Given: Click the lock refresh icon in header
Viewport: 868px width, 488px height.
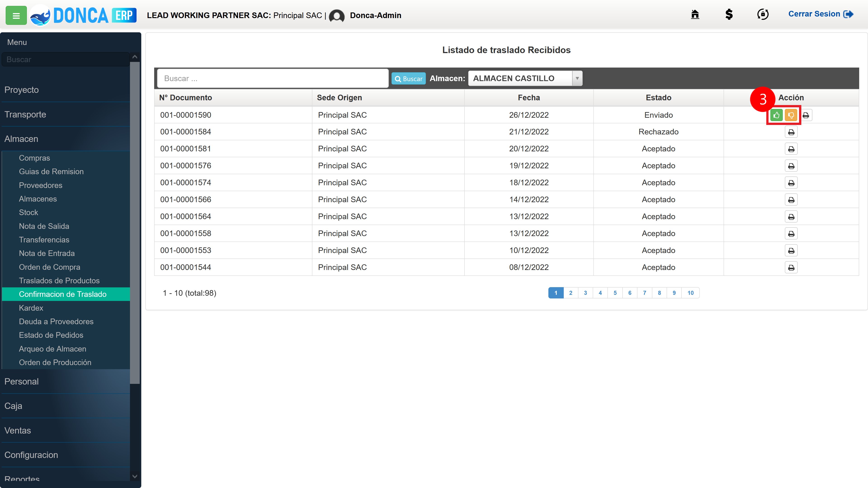Looking at the screenshot, I should click(x=763, y=14).
